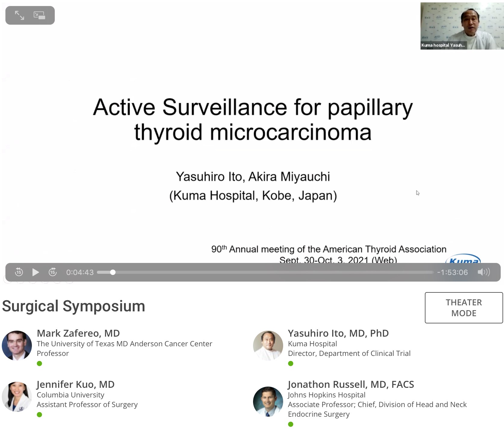The image size is (504, 429).
Task: Click the name Jennifer Kuo, MD
Action: pos(76,384)
